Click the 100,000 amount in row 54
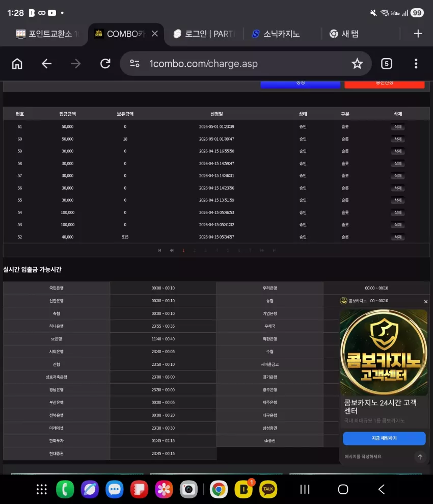The height and width of the screenshot is (504, 433). pos(67,213)
